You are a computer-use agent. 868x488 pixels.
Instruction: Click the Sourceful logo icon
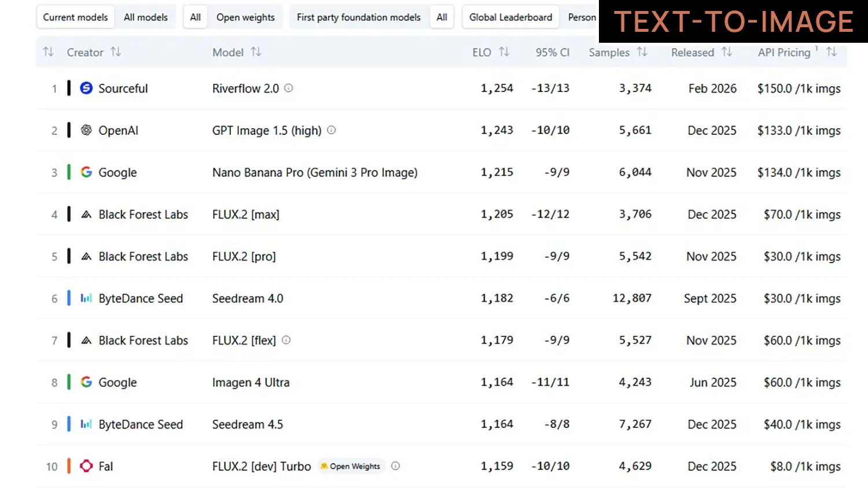[x=86, y=88]
